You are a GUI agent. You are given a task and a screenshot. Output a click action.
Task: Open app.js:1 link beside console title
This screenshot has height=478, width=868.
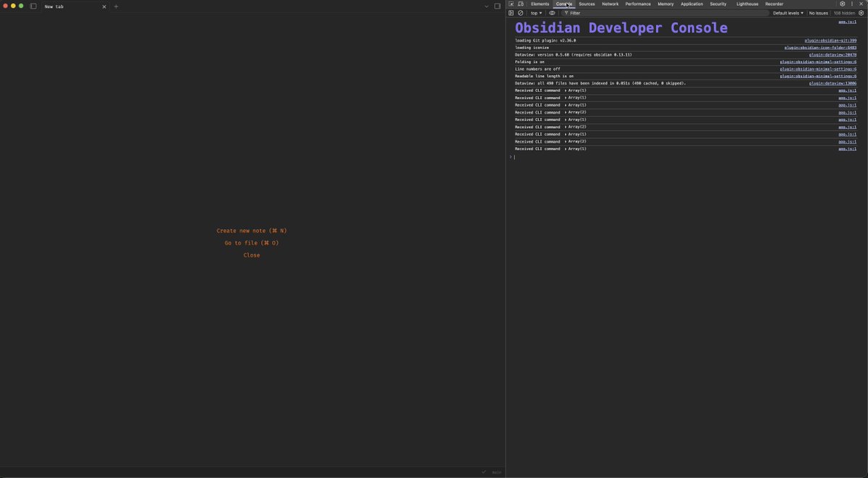click(x=847, y=22)
